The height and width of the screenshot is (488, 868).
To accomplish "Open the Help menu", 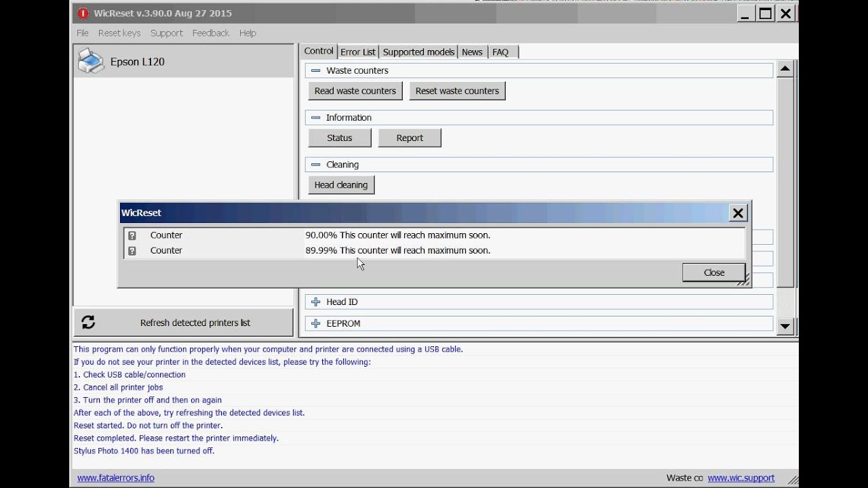I will pyautogui.click(x=248, y=33).
